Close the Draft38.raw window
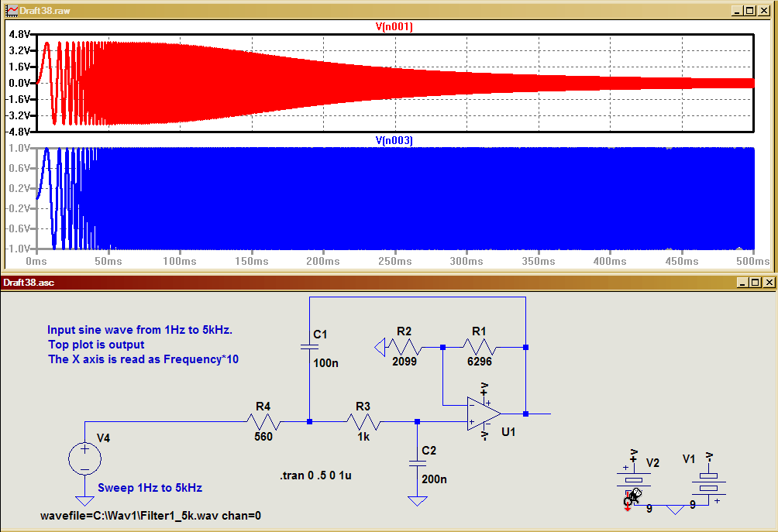778x532 pixels. (764, 10)
